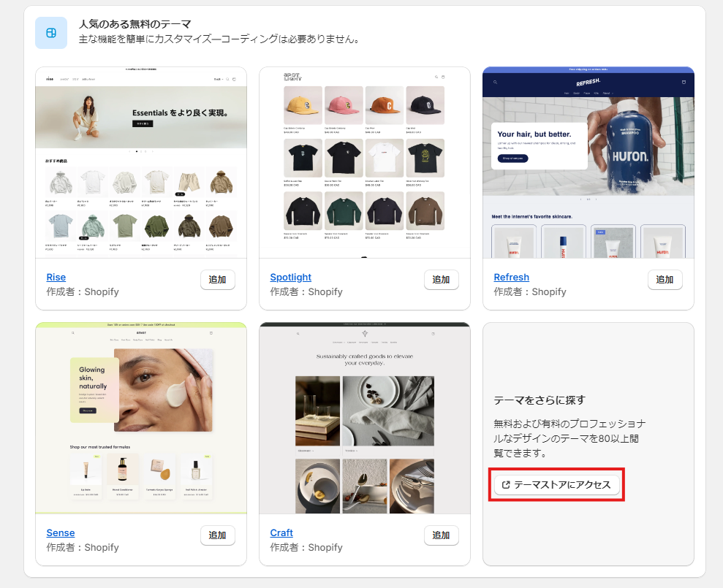The height and width of the screenshot is (588, 723).
Task: Click 追加 to add the Spotlight theme
Action: pyautogui.click(x=441, y=279)
